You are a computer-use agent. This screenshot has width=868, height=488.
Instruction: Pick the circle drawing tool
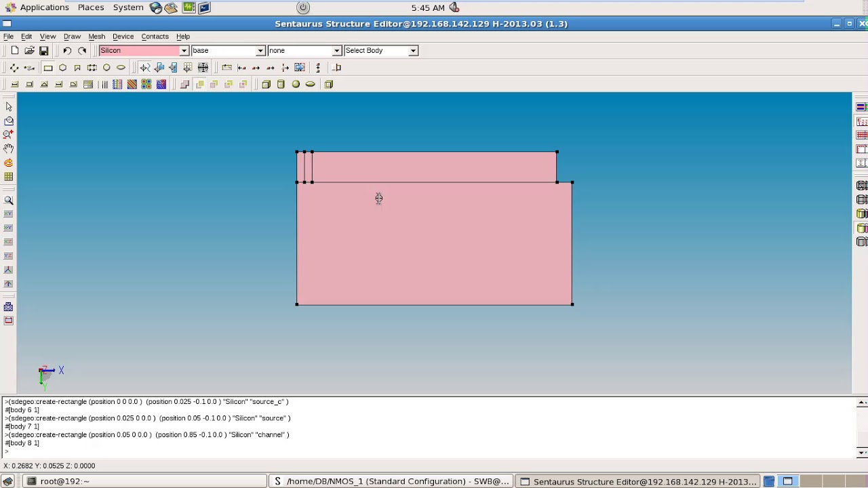(x=106, y=68)
